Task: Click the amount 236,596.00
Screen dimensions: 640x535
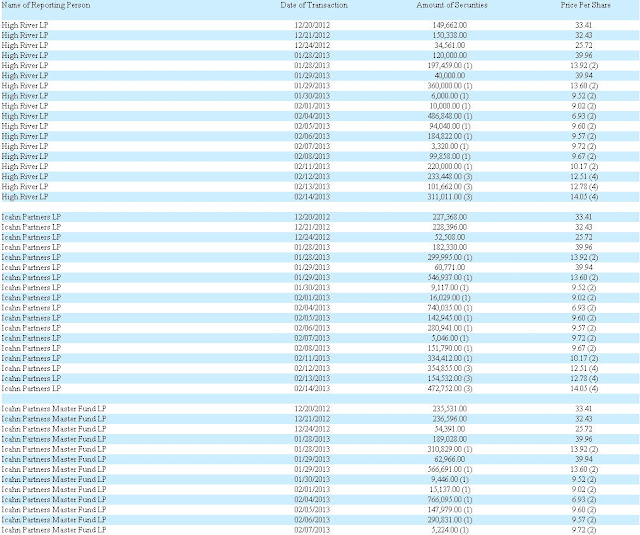Action: coord(449,419)
